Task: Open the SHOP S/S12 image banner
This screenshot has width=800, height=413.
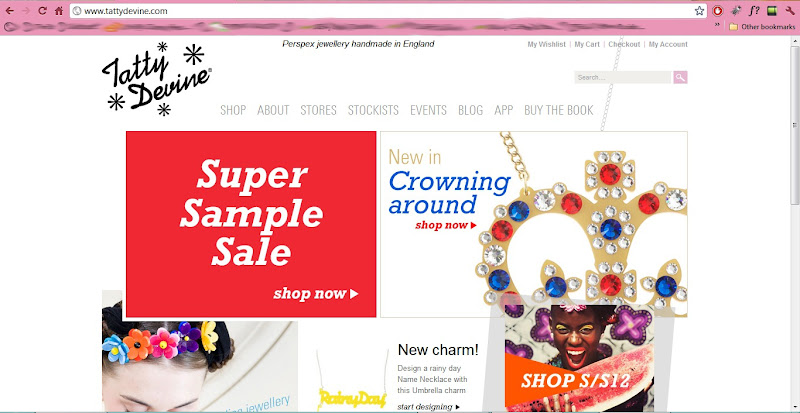Action: click(579, 357)
